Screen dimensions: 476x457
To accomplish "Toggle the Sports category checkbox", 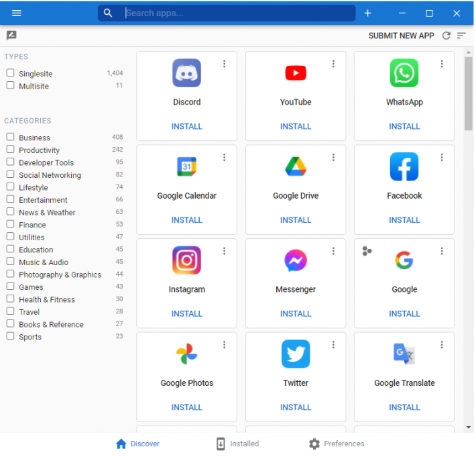I will point(10,336).
